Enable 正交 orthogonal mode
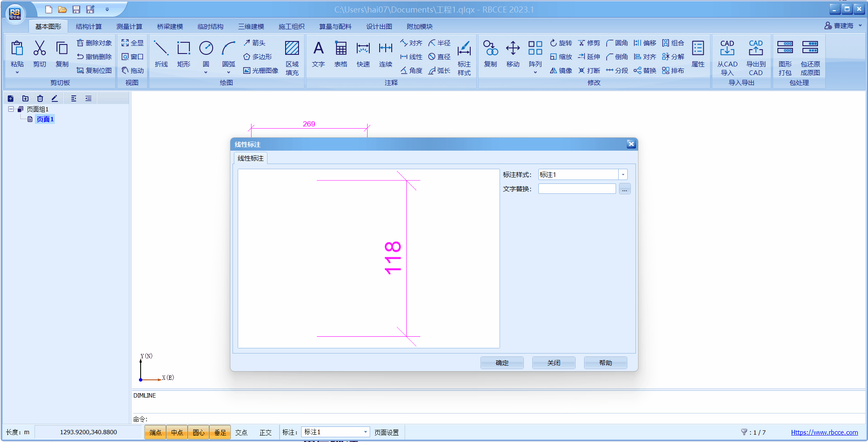Viewport: 868px width, 442px height. point(265,432)
